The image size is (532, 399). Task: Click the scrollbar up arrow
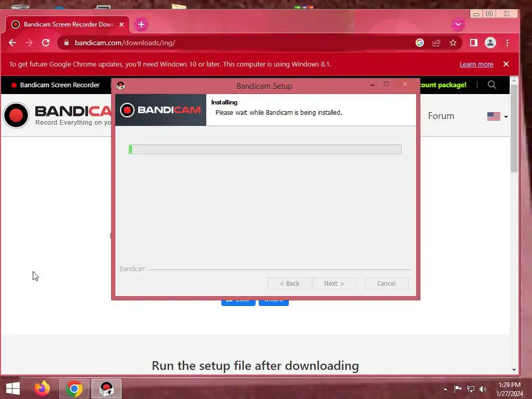[514, 81]
